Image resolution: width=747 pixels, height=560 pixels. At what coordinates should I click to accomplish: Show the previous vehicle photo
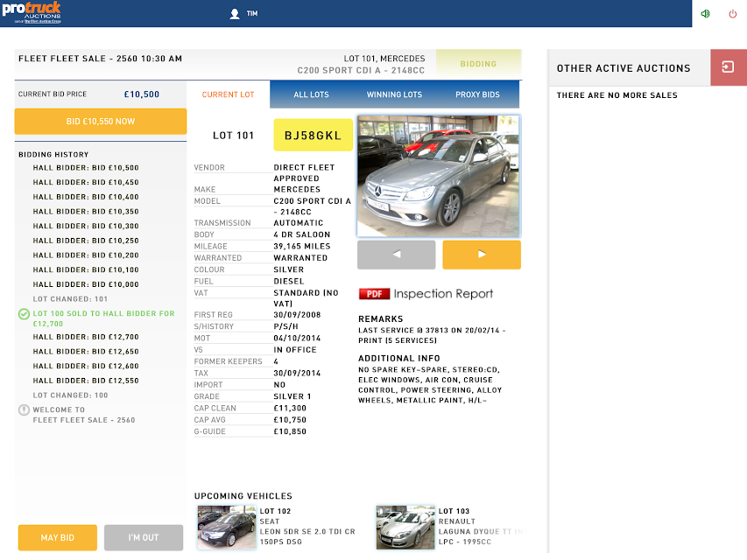pyautogui.click(x=397, y=255)
